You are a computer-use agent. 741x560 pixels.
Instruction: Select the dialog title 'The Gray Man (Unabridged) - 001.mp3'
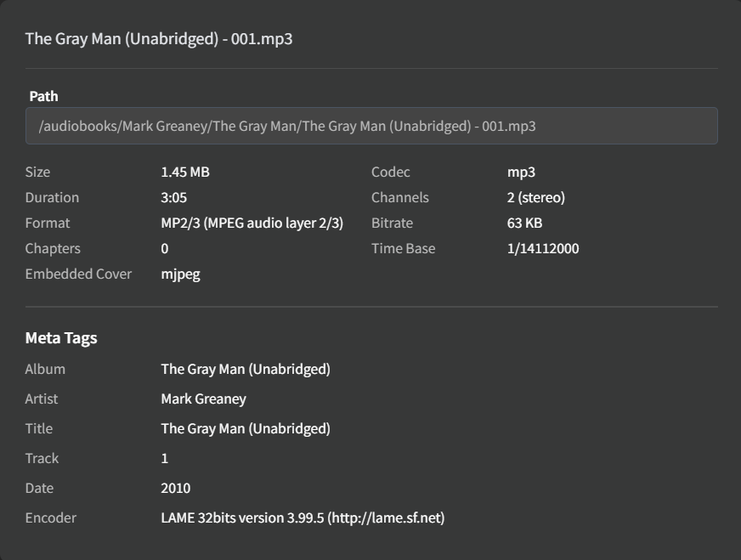(x=159, y=39)
